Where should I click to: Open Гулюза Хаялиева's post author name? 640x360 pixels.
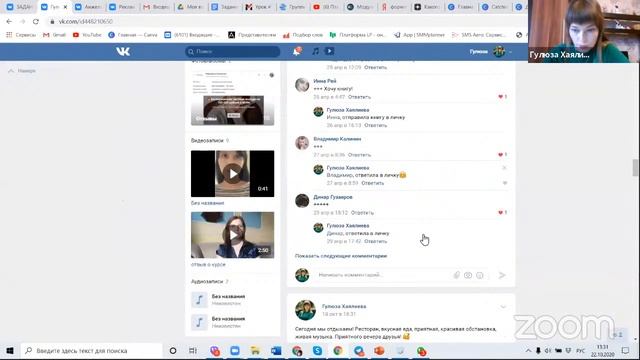[x=344, y=307]
